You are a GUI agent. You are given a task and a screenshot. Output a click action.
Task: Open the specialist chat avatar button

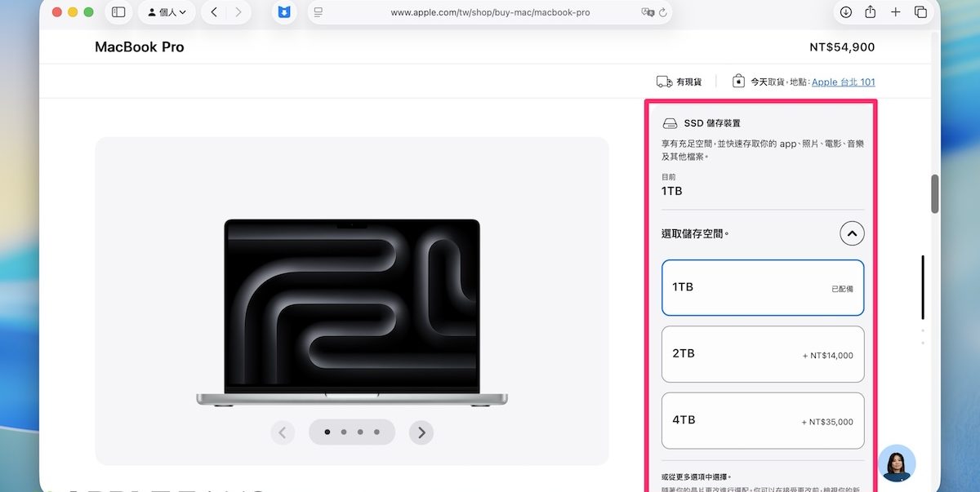tap(897, 463)
